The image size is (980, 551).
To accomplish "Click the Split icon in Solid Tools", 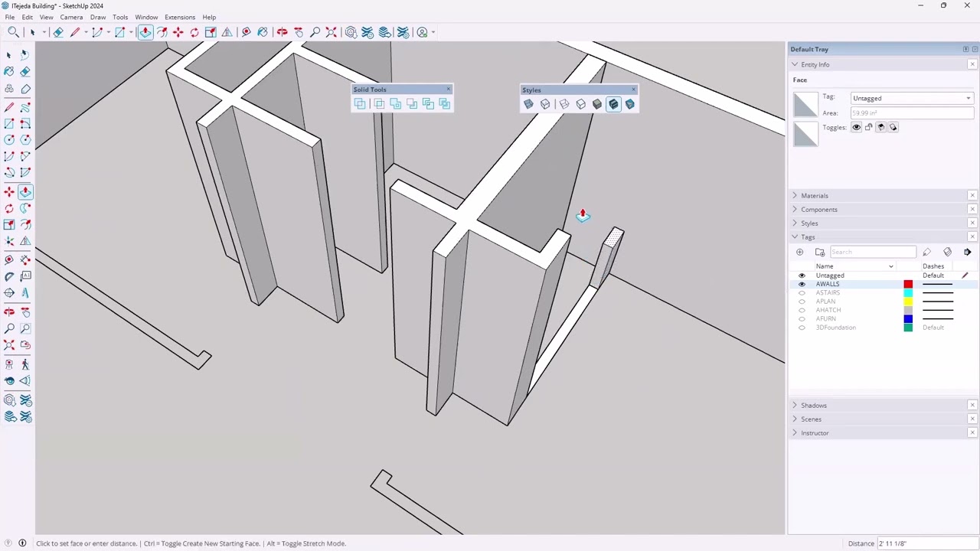I will pyautogui.click(x=444, y=104).
